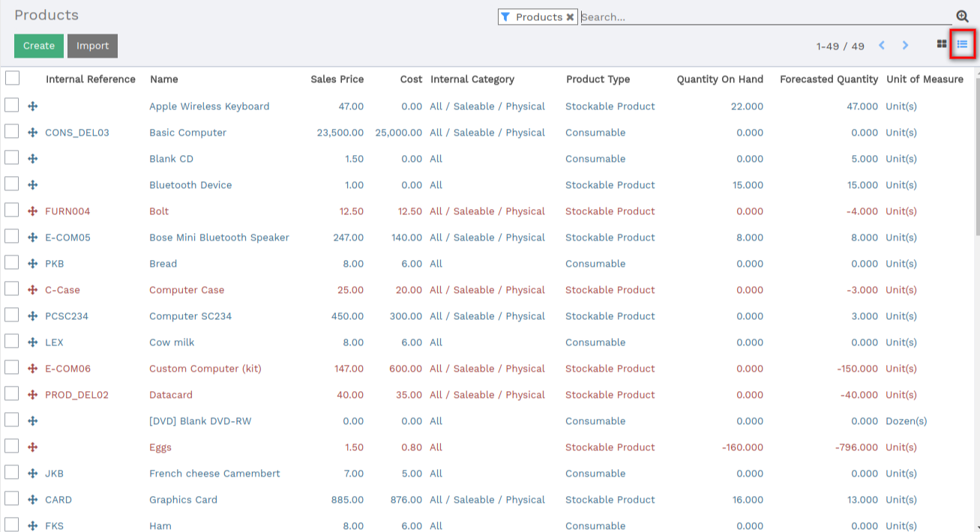Toggle the select-all header checkbox
Image resolution: width=980 pixels, height=532 pixels.
click(12, 78)
